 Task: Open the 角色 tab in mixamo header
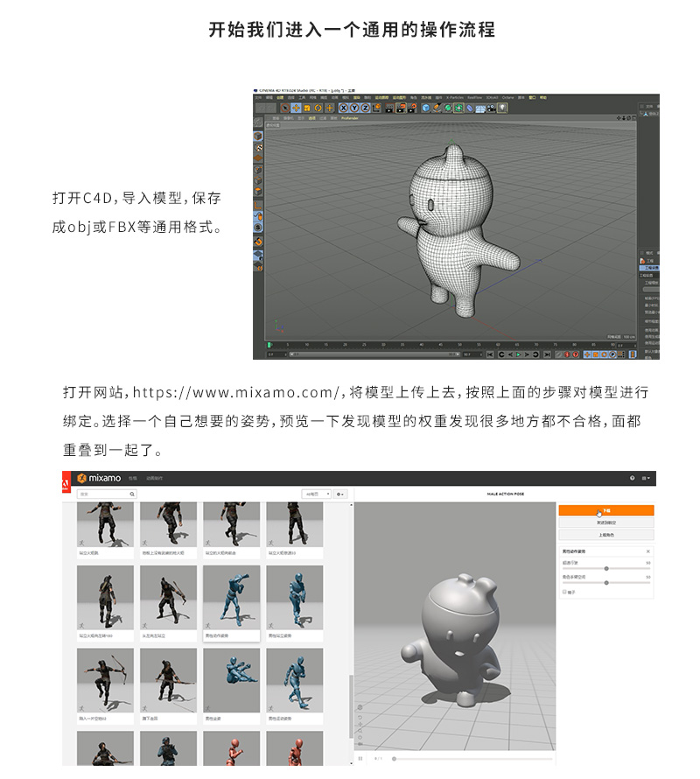click(133, 478)
